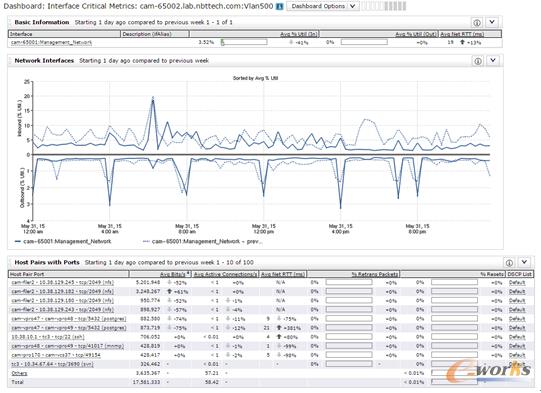Click the blue info icon beside Vlan500 title
Screen dimensions: 541x393
(279, 7)
